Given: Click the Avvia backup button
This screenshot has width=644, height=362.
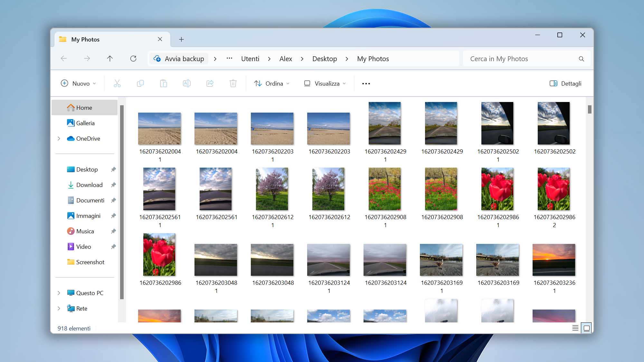Looking at the screenshot, I should [179, 59].
